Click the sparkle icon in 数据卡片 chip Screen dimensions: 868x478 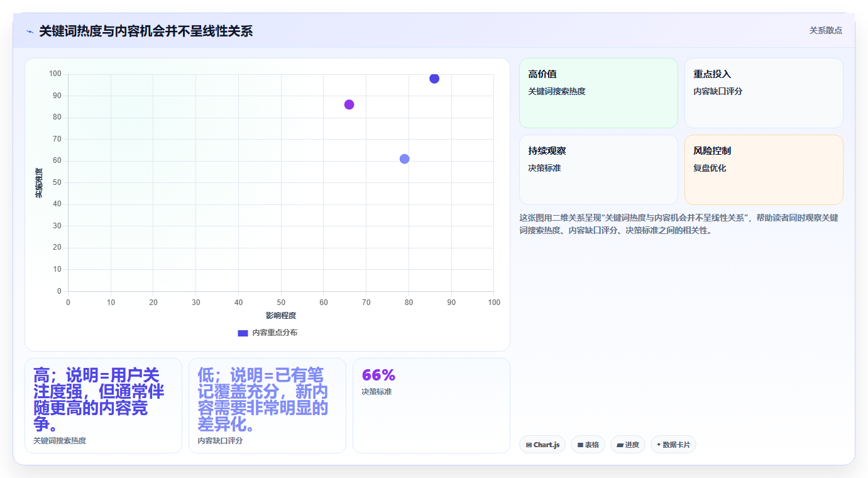[x=659, y=445]
